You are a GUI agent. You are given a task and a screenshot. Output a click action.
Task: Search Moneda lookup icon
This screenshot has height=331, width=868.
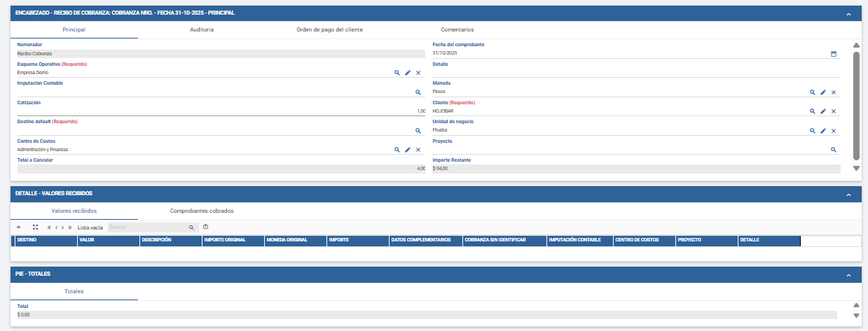click(x=813, y=92)
